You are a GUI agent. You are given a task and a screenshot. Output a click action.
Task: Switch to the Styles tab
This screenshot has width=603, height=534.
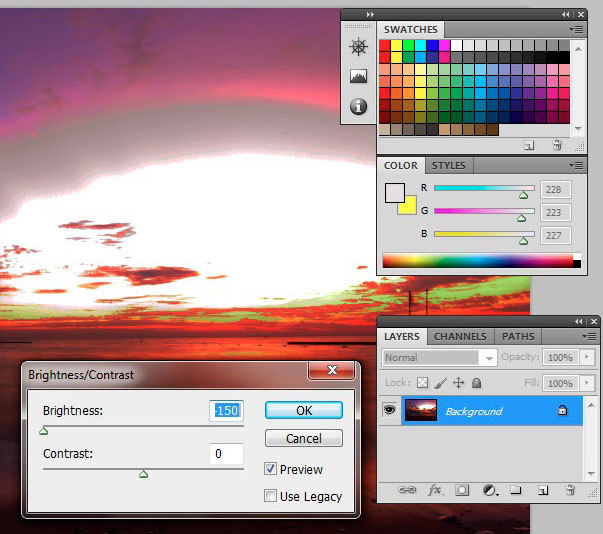tap(449, 165)
